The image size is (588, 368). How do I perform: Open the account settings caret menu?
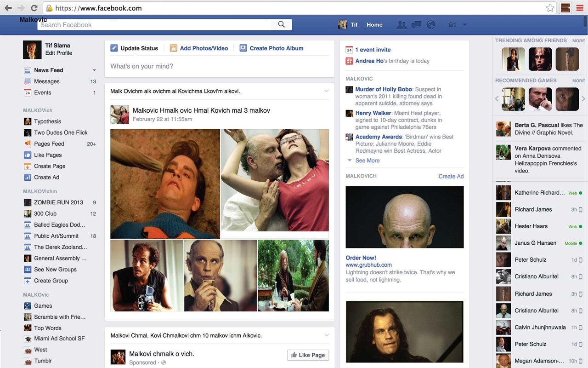tap(464, 24)
